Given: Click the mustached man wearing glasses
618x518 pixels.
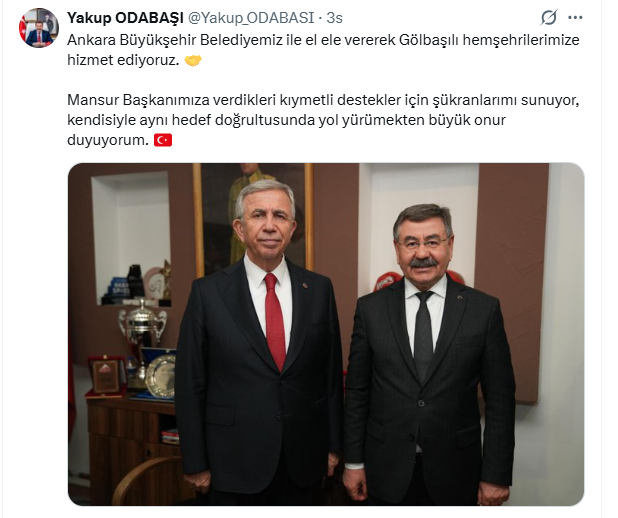Looking at the screenshot, I should (x=429, y=355).
